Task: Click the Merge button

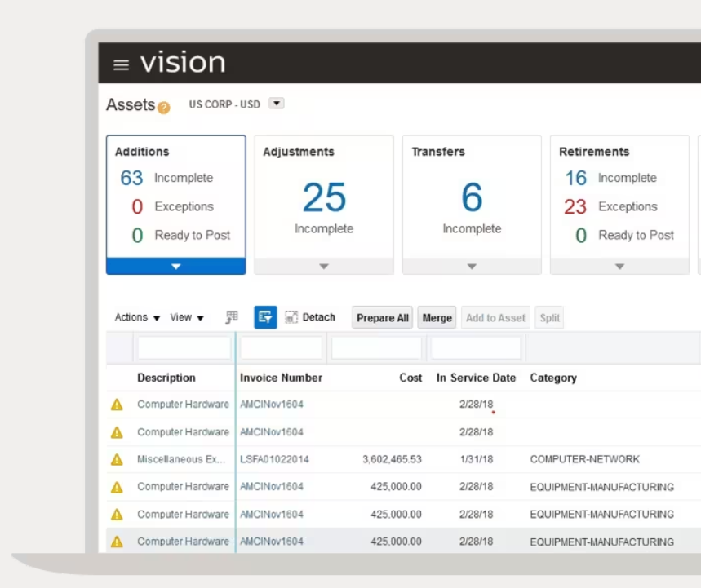Action: 437,317
